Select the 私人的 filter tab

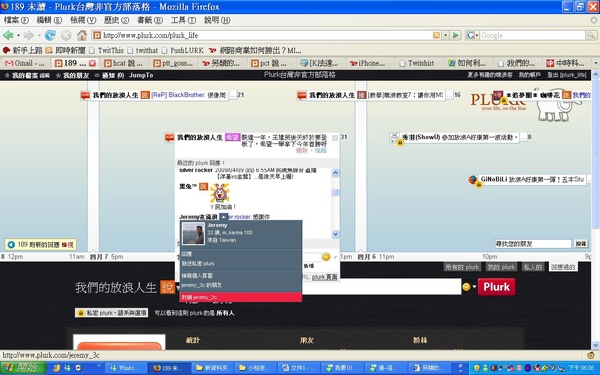point(533,267)
